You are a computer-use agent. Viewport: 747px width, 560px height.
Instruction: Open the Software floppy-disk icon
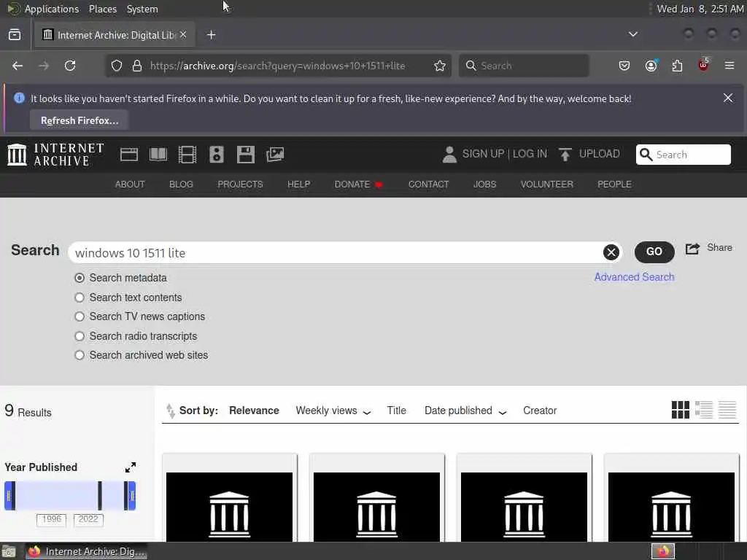point(245,155)
